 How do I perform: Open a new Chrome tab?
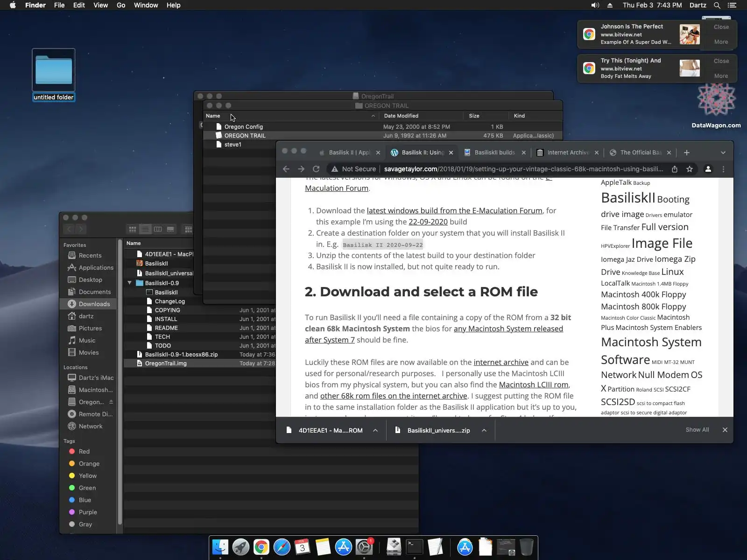(x=686, y=153)
